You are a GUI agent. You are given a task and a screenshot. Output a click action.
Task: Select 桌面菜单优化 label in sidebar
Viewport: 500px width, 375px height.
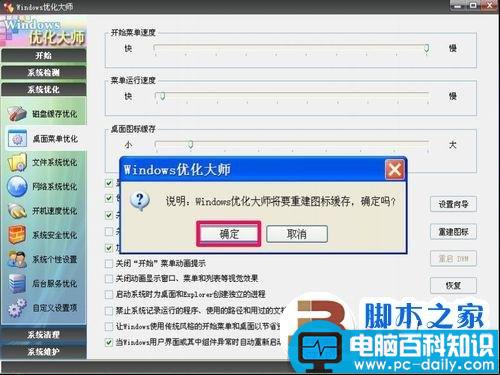(55, 139)
